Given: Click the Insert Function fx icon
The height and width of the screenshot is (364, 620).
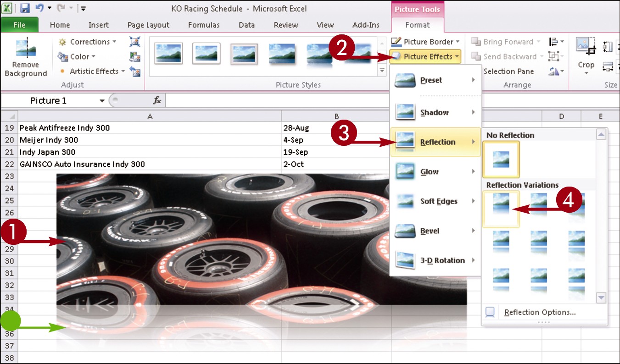Looking at the screenshot, I should tap(157, 100).
